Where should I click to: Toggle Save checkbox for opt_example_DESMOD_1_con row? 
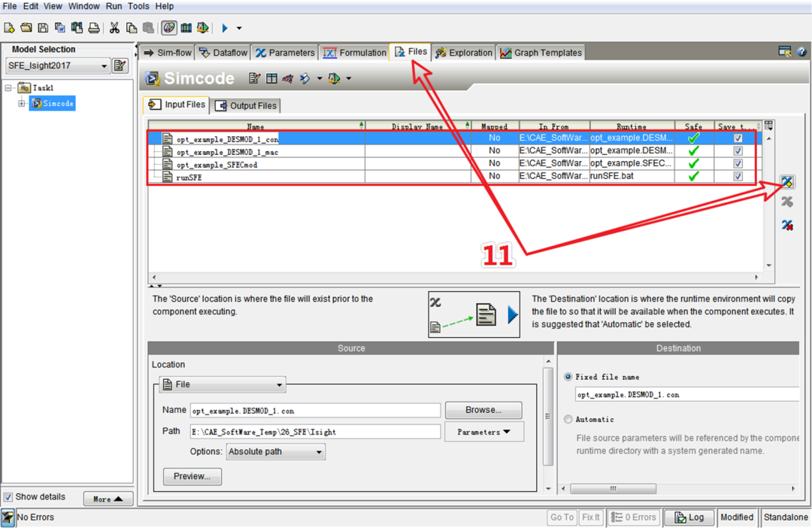click(738, 138)
